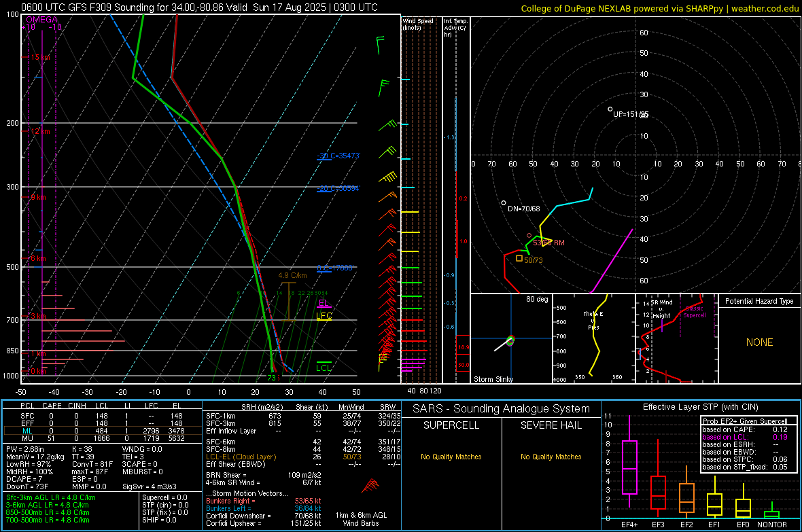Click the 'SRH (m2/s2)' column header

click(262, 407)
